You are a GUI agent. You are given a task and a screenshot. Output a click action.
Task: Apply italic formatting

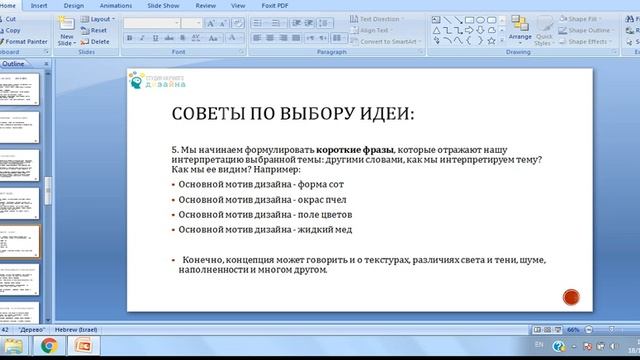[142, 38]
